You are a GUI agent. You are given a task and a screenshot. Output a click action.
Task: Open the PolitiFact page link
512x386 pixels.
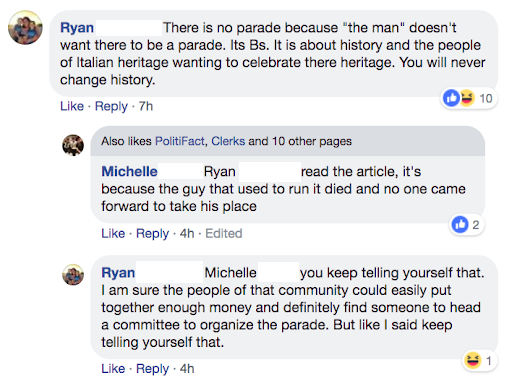[x=180, y=141]
